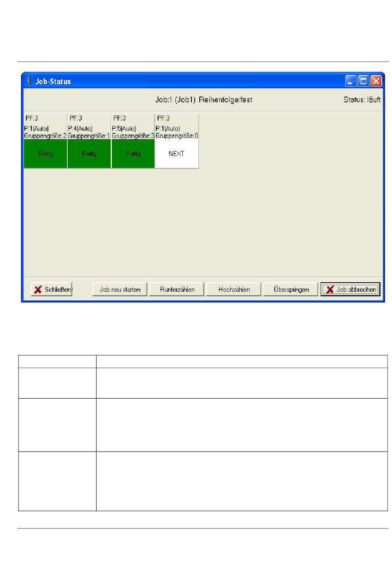Viewport: 392px width, 586px height.
Task: Click the Runterzählen button
Action: pos(177,290)
